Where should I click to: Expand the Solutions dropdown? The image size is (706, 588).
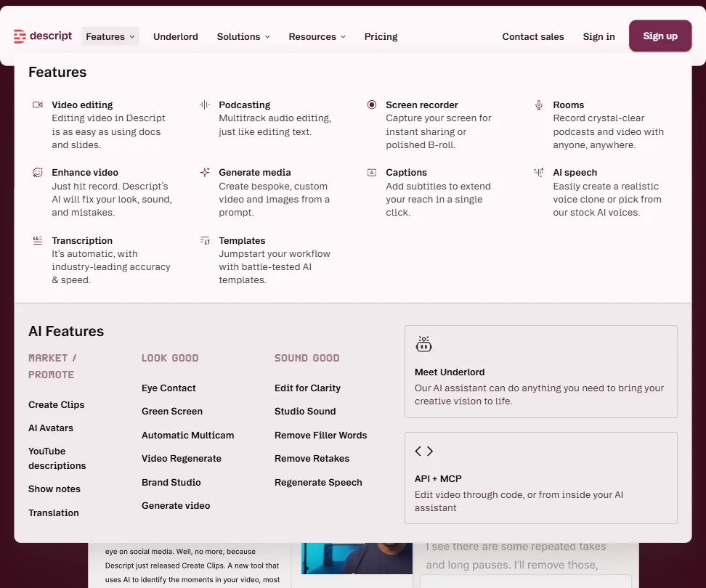[x=243, y=36]
